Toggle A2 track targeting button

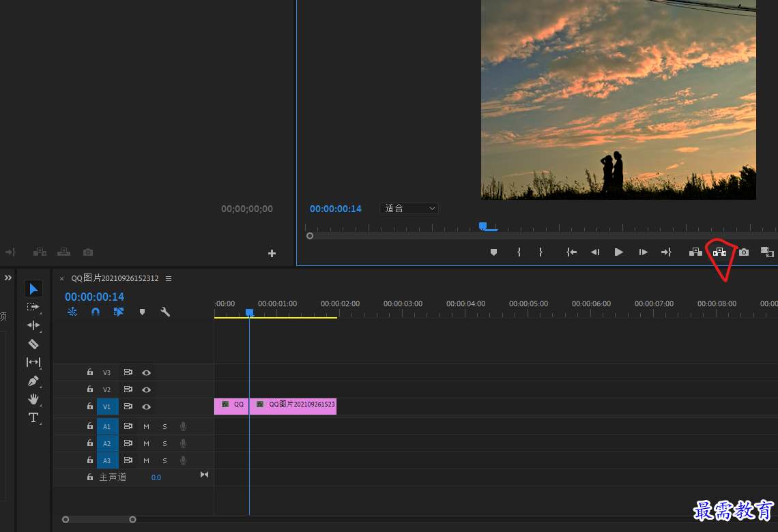click(107, 443)
